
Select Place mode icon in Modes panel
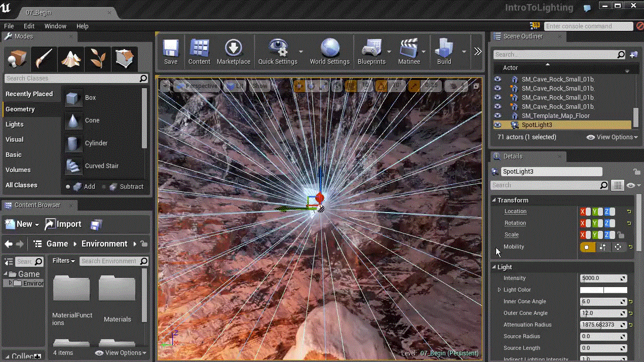(18, 59)
